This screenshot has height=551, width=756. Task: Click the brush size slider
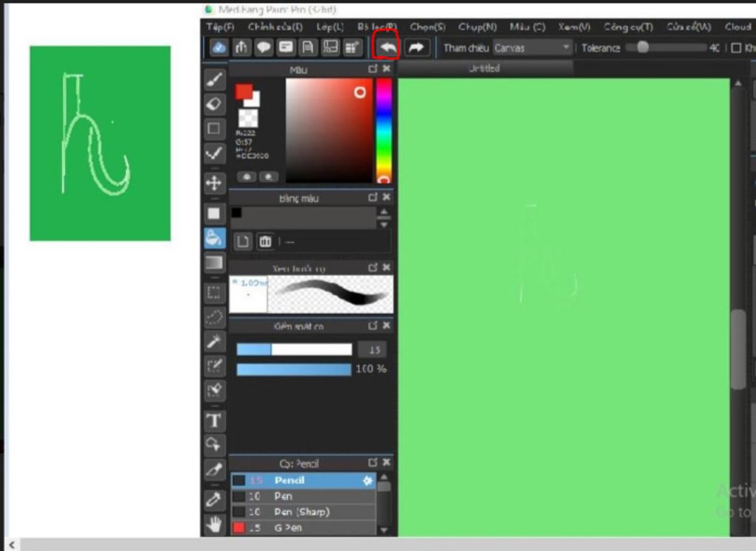[294, 350]
